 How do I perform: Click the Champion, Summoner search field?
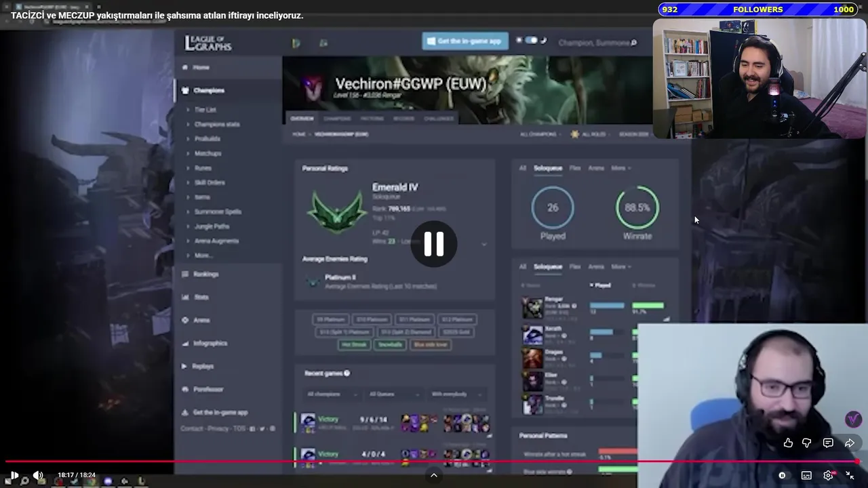coord(593,43)
